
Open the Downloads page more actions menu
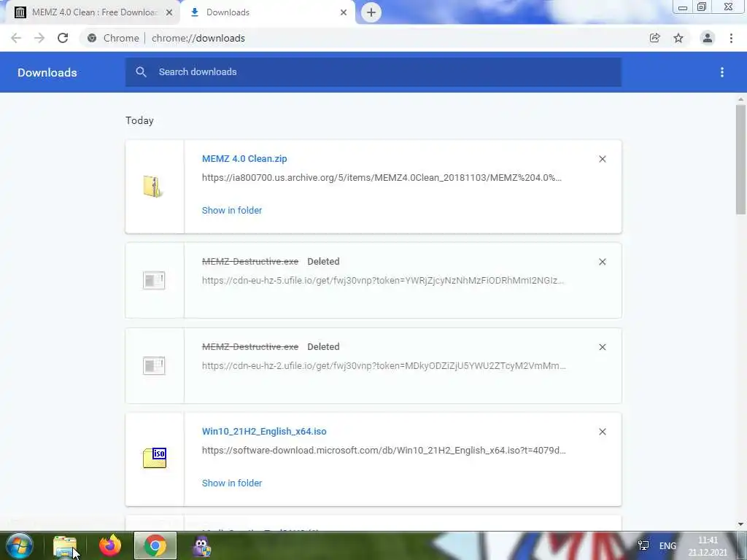[x=722, y=72]
